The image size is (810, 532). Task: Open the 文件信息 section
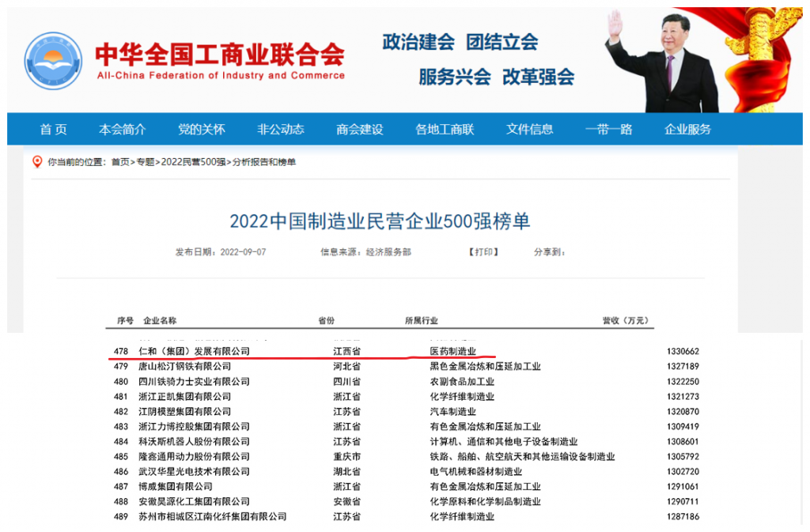[x=530, y=129]
